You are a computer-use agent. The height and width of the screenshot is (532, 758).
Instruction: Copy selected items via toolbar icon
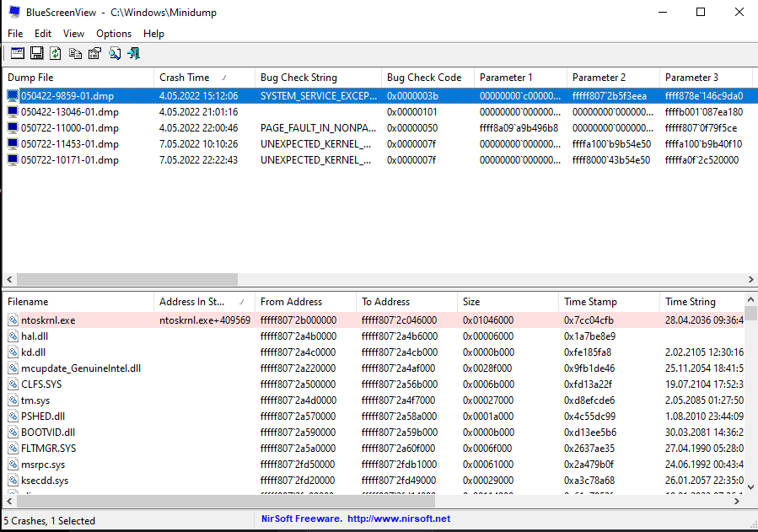[x=75, y=53]
